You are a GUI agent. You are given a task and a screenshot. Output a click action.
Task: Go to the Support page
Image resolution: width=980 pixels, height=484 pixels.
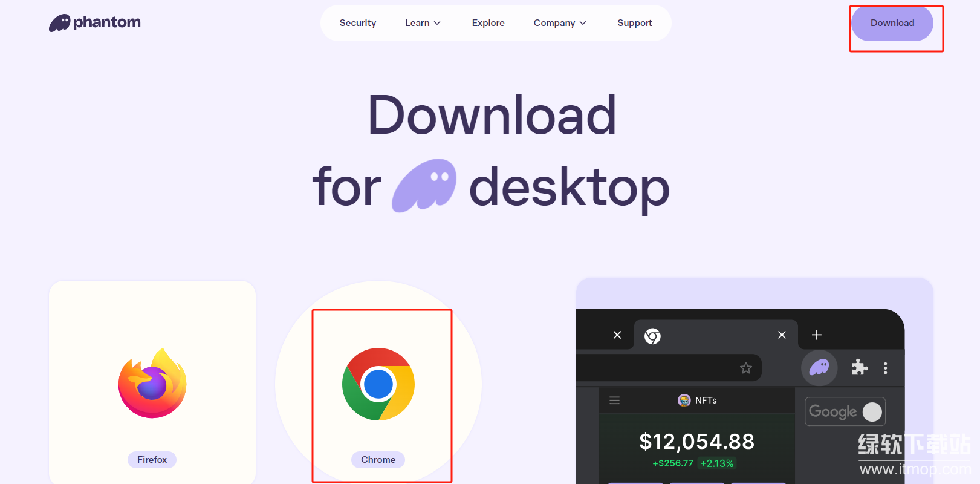click(x=635, y=23)
